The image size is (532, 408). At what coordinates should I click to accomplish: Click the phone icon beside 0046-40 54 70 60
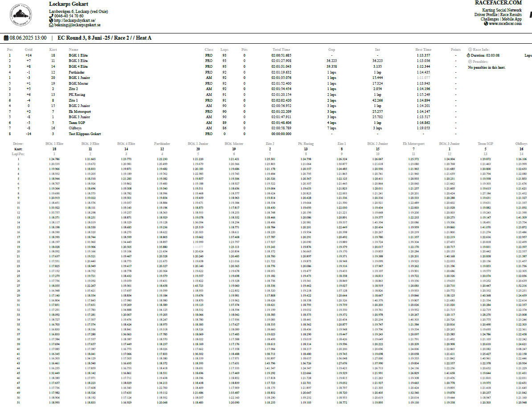[x=51, y=16]
